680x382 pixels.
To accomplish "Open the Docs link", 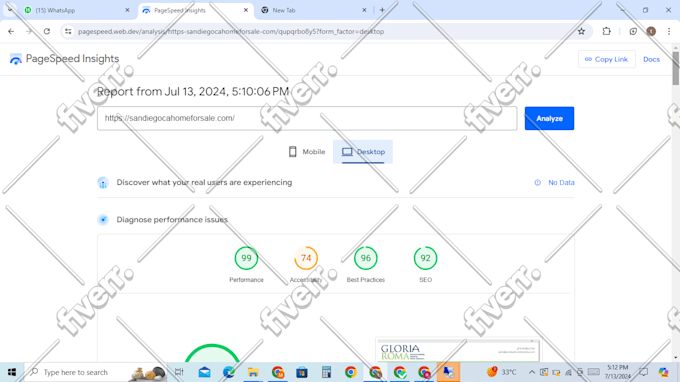I will click(x=651, y=59).
